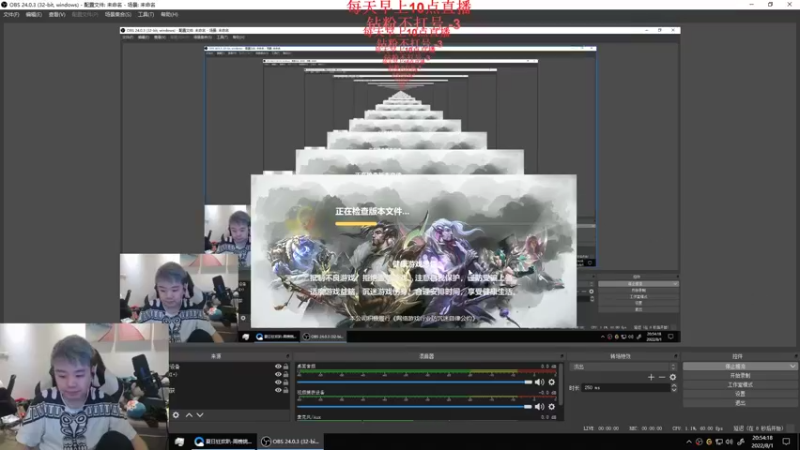Move selected source up with up arrow
Image resolution: width=800 pixels, height=450 pixels.
tap(189, 415)
